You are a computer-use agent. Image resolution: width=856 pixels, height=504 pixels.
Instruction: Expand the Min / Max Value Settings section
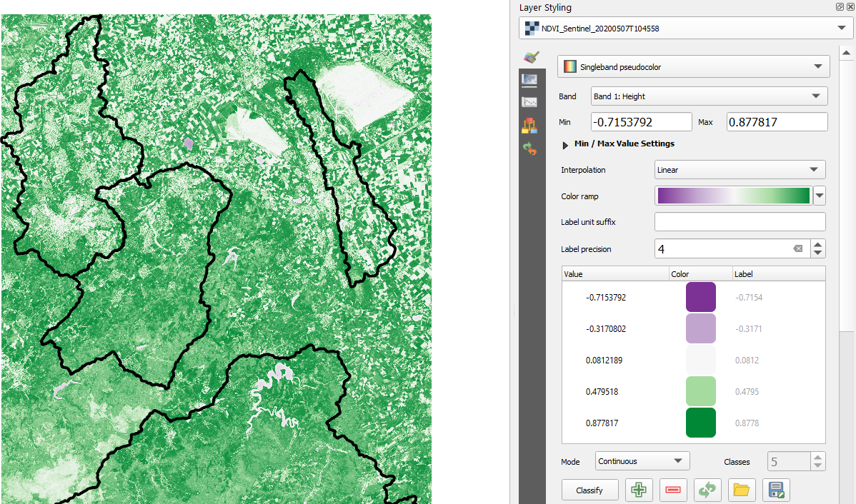pyautogui.click(x=565, y=143)
